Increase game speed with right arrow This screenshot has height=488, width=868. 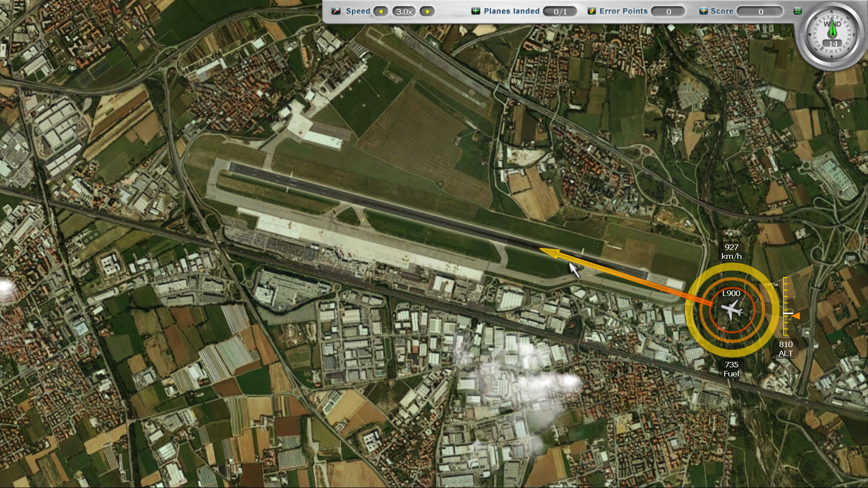click(427, 11)
